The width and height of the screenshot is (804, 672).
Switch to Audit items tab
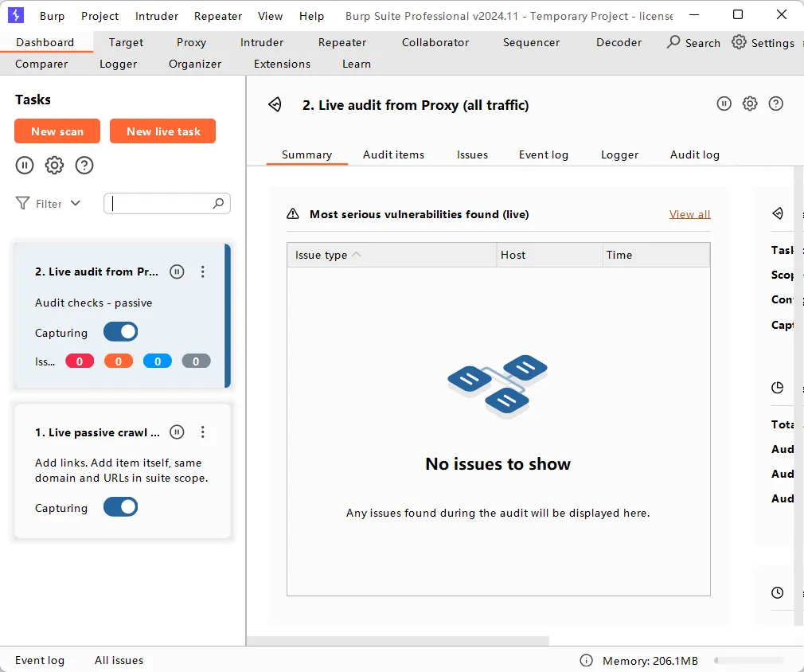click(393, 154)
